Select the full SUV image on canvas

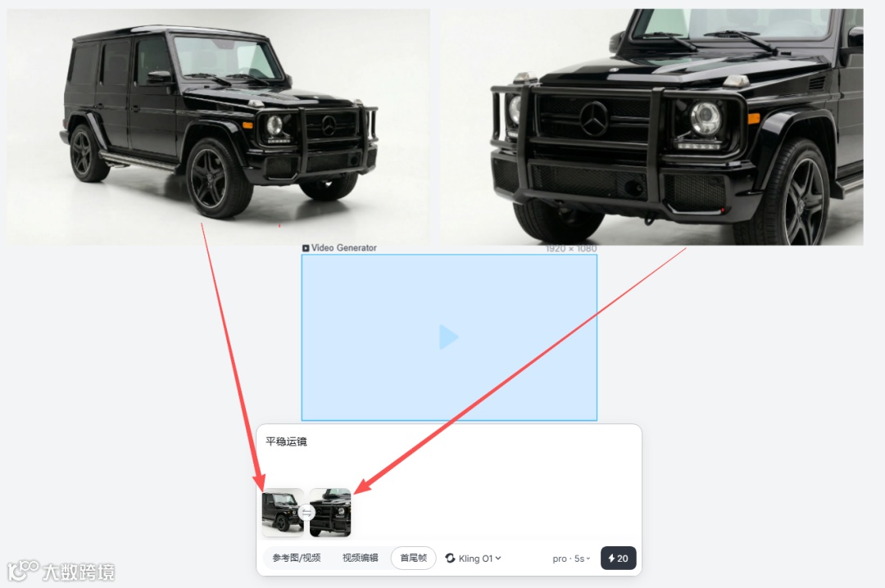pos(218,126)
